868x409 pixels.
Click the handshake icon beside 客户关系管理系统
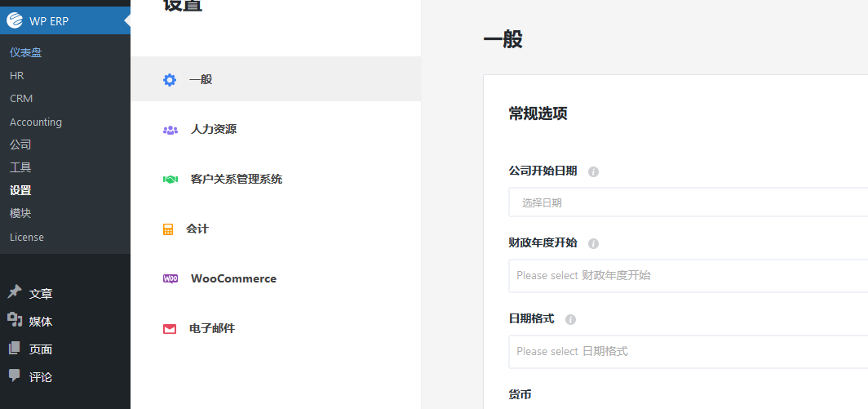[170, 180]
